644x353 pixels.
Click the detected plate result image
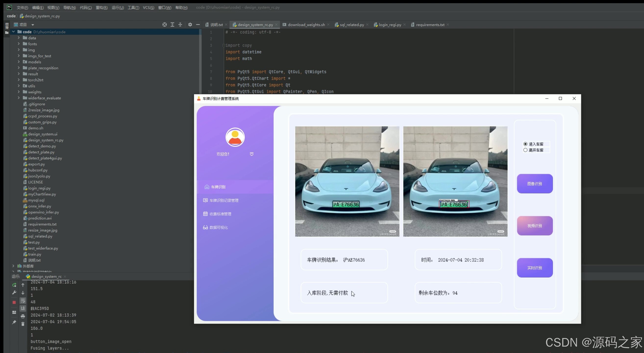click(455, 181)
